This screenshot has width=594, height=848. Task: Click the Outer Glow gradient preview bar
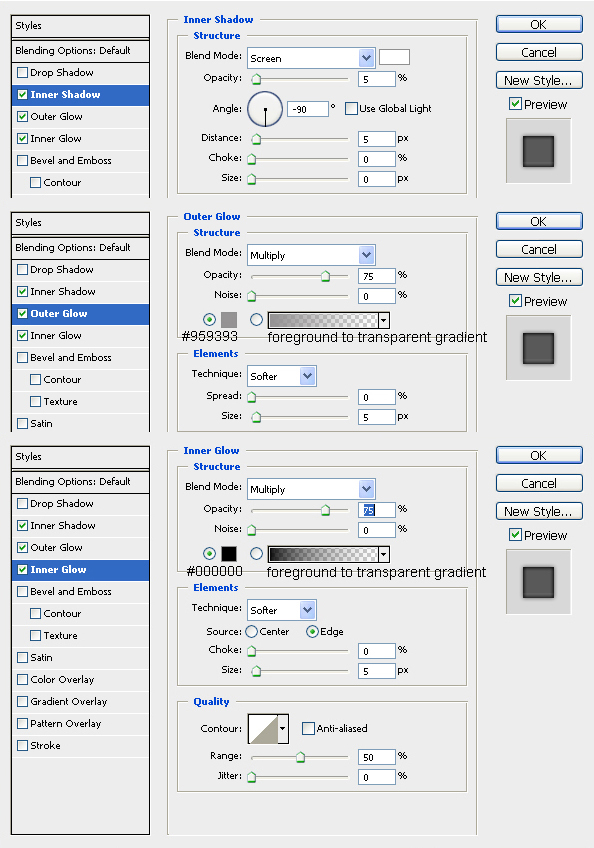click(323, 320)
